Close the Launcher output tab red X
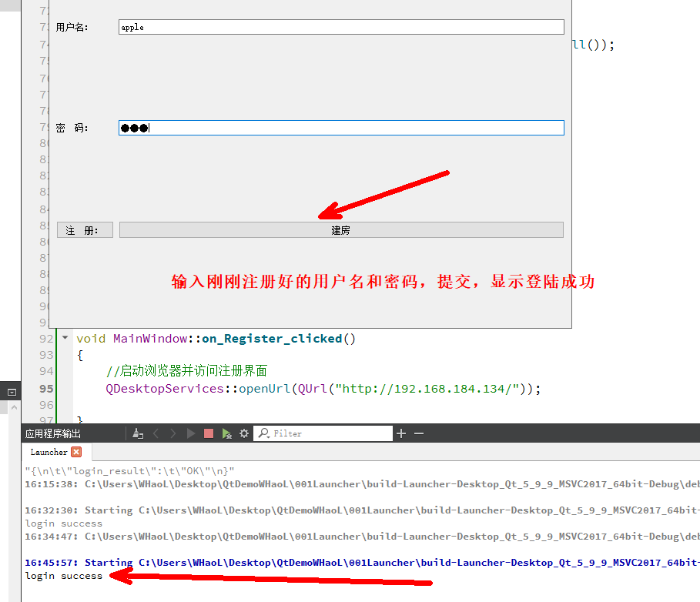The width and height of the screenshot is (700, 602). pos(75,452)
